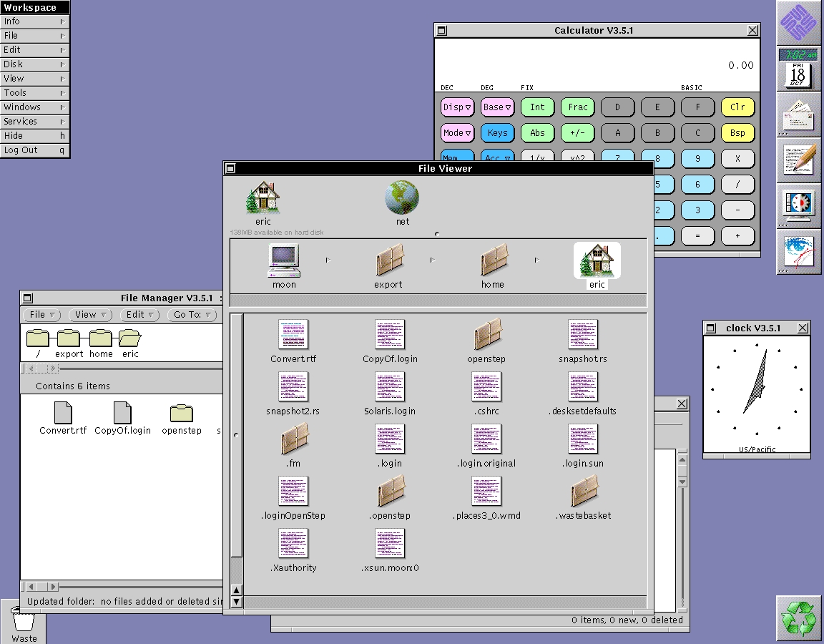
Task: Choose Log Out from Workspace menu
Action: point(34,150)
